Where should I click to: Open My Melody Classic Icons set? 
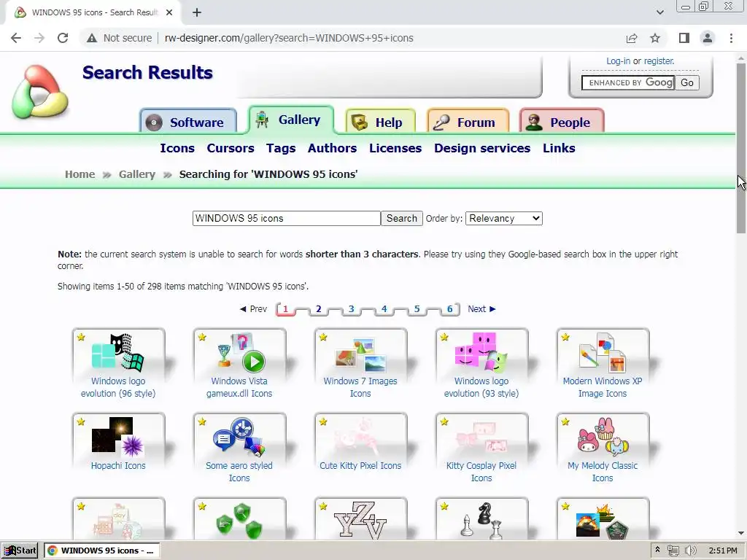click(x=602, y=448)
